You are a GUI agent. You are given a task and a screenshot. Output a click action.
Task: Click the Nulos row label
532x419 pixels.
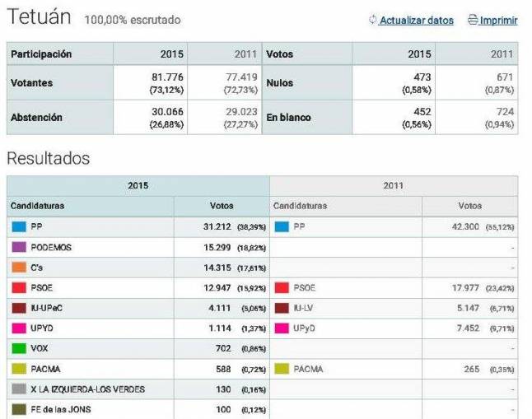point(279,83)
